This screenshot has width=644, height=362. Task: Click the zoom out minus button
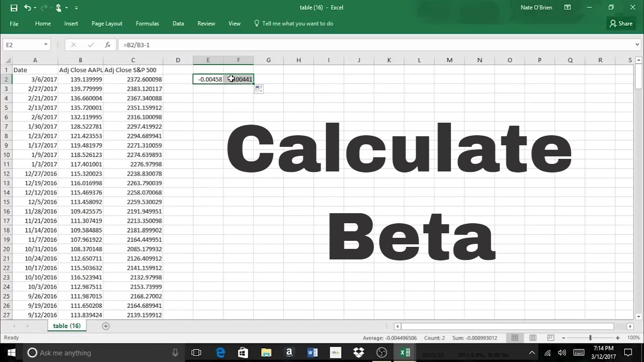563,338
